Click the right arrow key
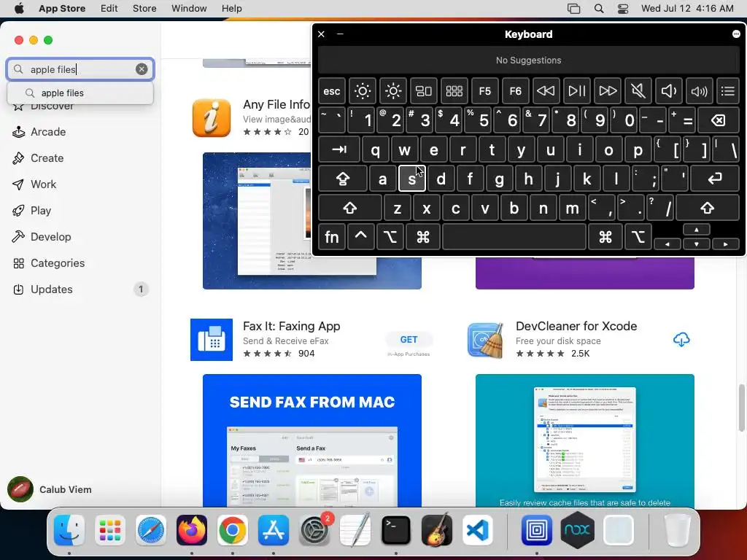 coord(726,244)
